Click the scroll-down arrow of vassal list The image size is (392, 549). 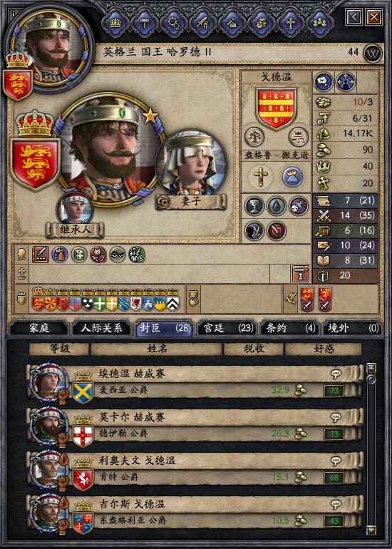point(371,530)
